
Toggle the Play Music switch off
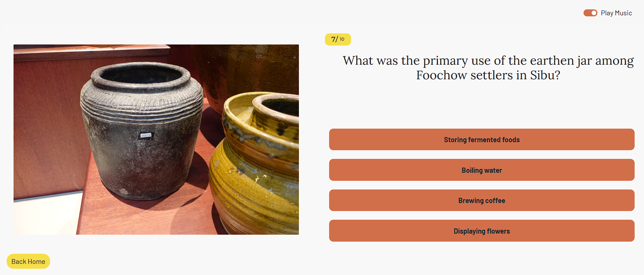[x=590, y=13]
